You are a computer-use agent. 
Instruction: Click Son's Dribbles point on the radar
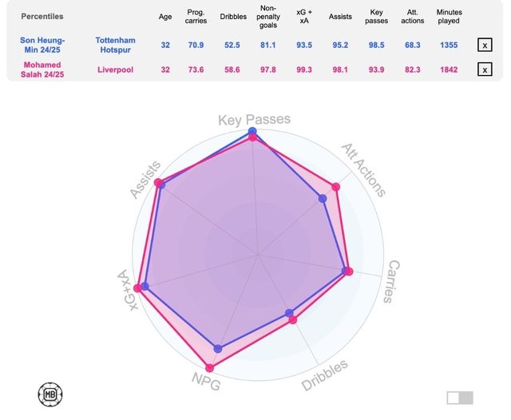[x=289, y=313]
